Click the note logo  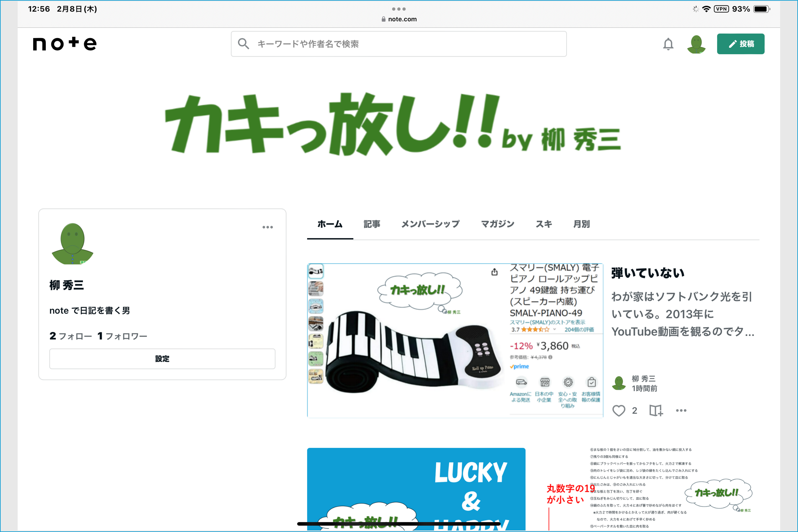pyautogui.click(x=65, y=44)
